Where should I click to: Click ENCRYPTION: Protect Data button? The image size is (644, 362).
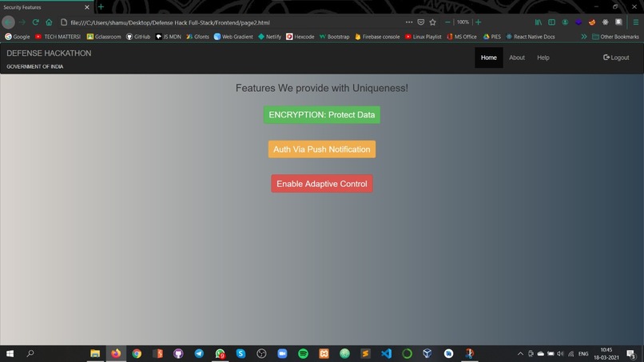click(x=321, y=114)
